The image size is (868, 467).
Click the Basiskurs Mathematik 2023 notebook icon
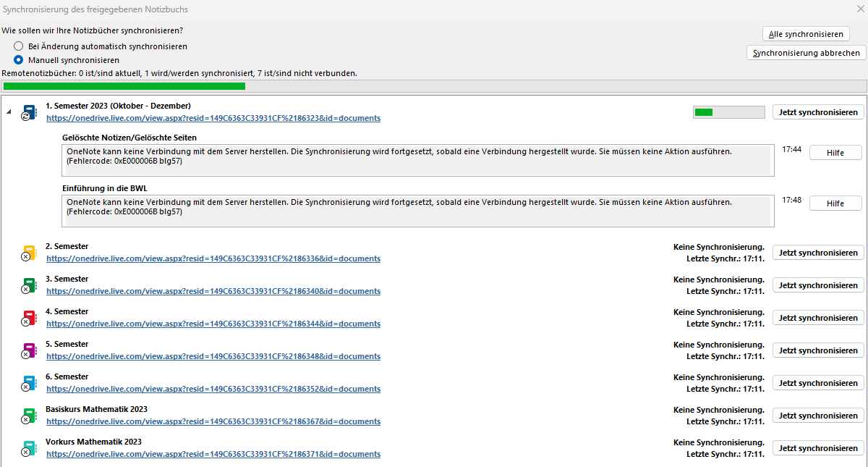click(x=28, y=416)
